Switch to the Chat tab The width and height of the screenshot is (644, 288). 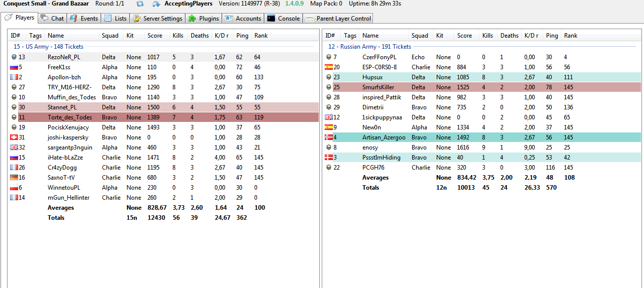click(53, 19)
